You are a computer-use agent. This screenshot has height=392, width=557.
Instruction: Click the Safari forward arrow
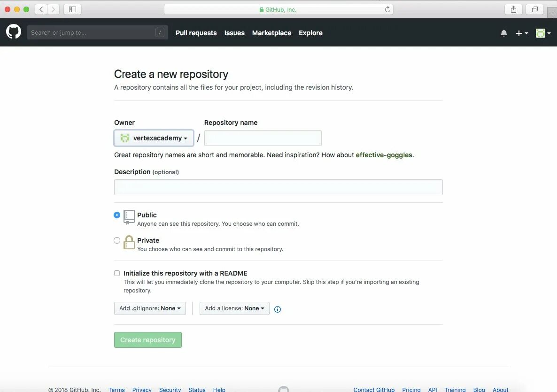53,9
